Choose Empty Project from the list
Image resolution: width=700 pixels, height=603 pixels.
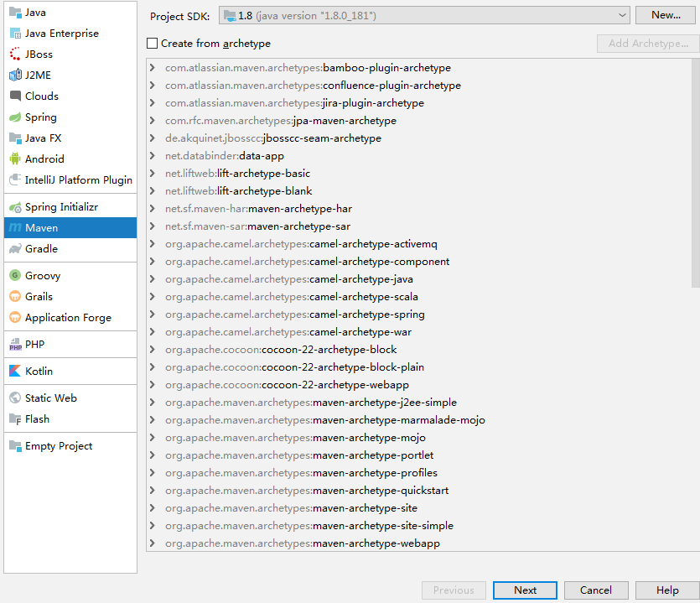[59, 446]
